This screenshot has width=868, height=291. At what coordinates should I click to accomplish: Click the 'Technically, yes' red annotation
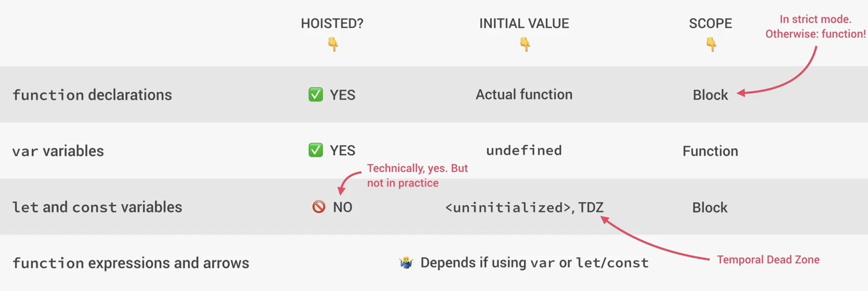pos(417,175)
